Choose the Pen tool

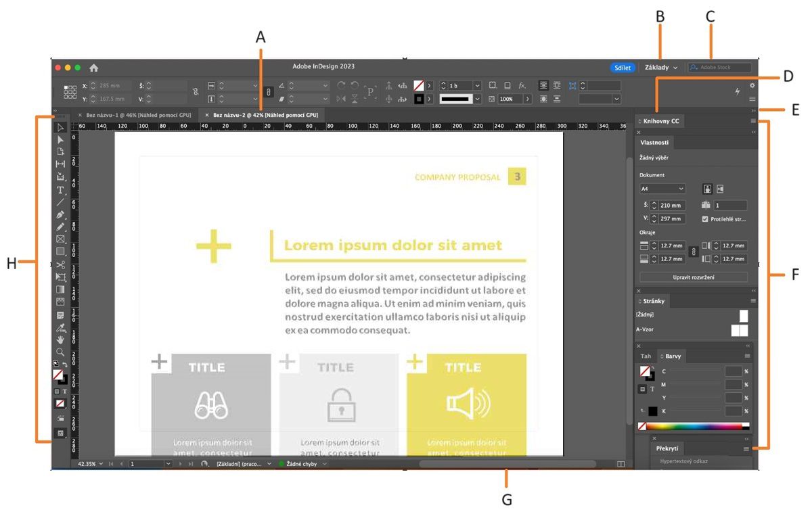(60, 214)
